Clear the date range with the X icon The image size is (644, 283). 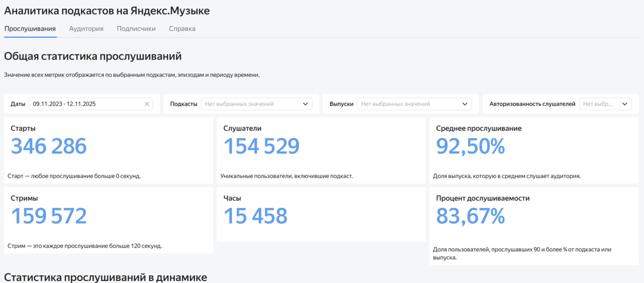click(147, 104)
